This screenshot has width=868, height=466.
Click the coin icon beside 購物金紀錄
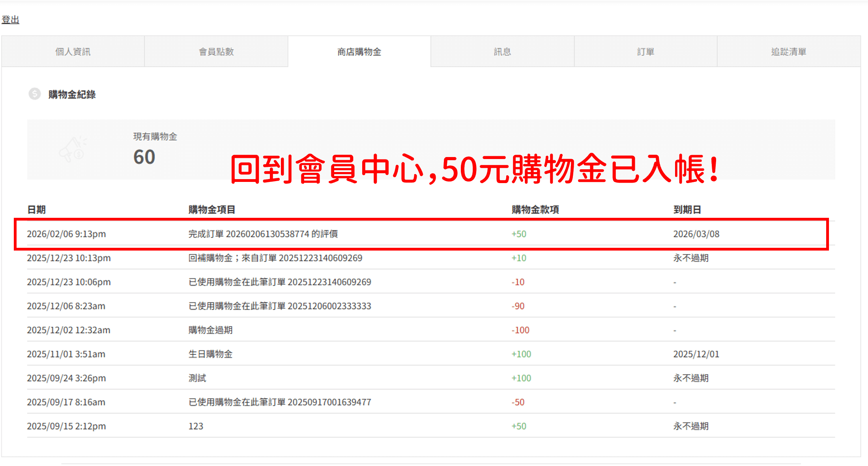pyautogui.click(x=35, y=94)
